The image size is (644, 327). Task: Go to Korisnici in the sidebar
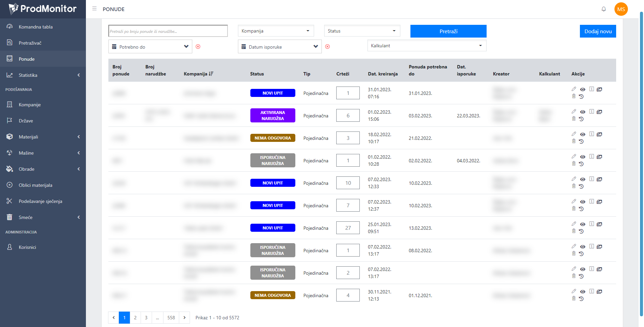coord(27,247)
